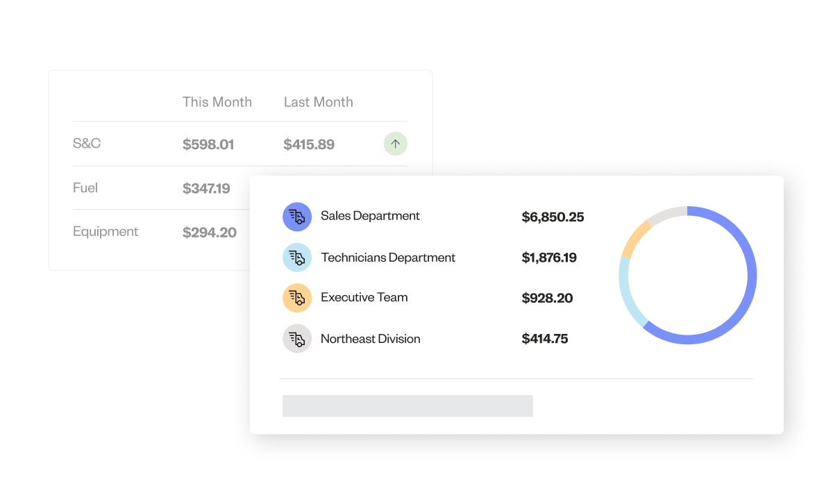This screenshot has height=504, width=833.
Task: Click the Last Month column header
Action: click(x=318, y=102)
